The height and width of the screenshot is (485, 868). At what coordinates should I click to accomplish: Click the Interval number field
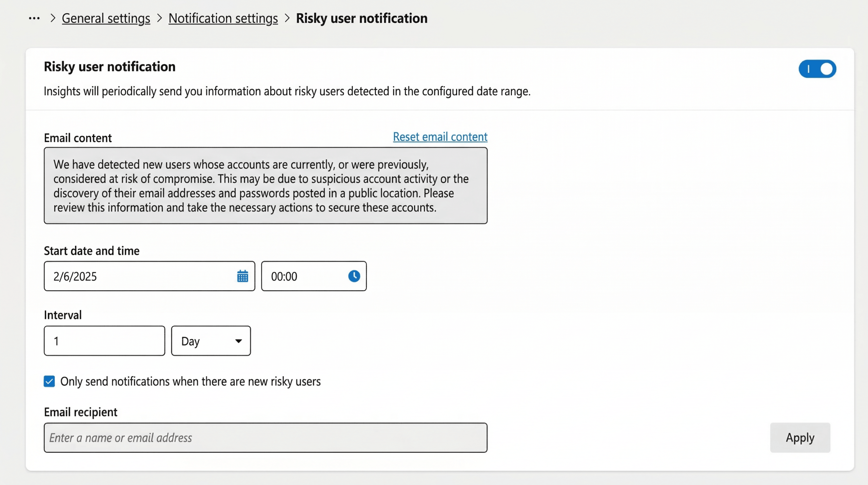104,341
